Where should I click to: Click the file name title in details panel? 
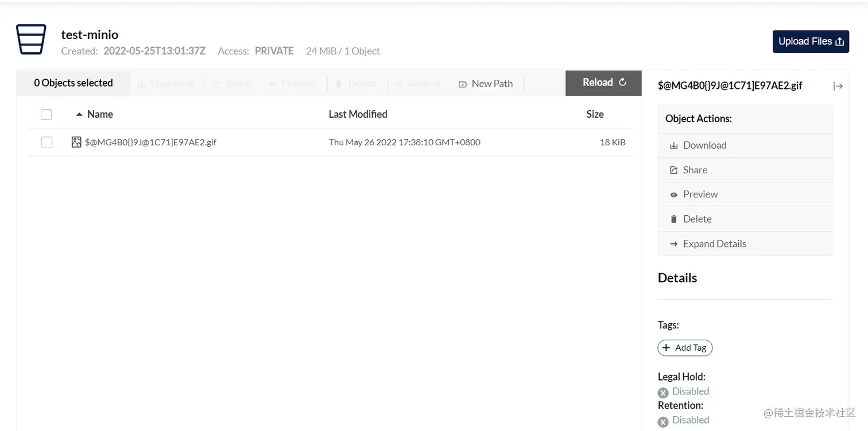730,86
